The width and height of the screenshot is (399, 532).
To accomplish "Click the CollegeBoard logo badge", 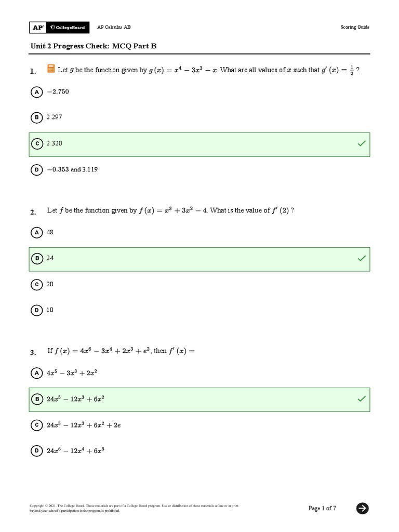I will coord(67,27).
